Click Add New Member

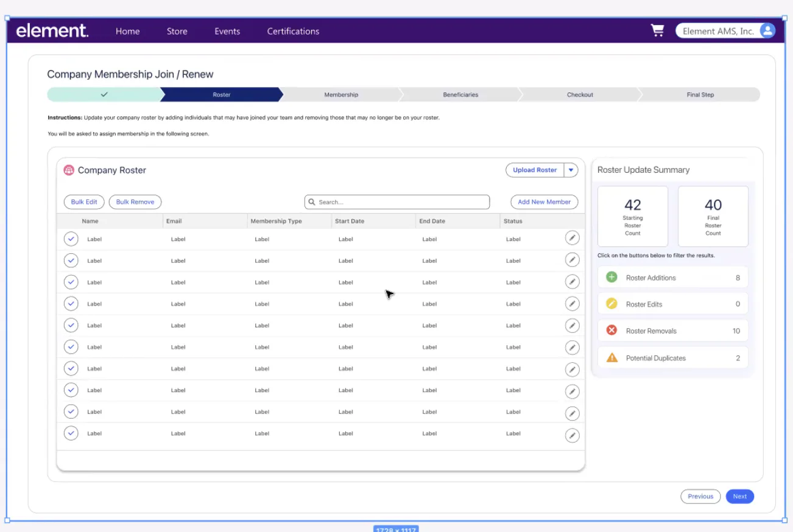tap(544, 202)
